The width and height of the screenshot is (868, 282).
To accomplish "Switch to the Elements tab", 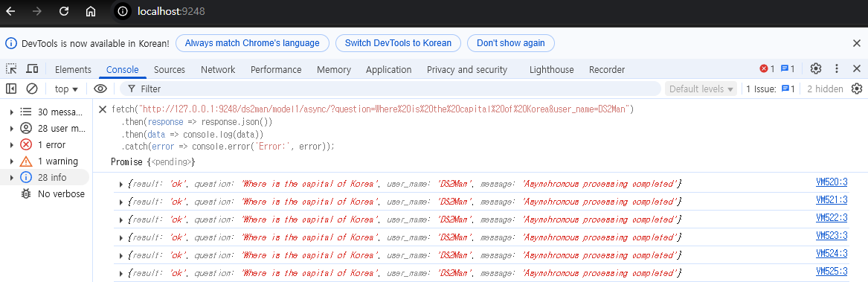I will coord(73,70).
